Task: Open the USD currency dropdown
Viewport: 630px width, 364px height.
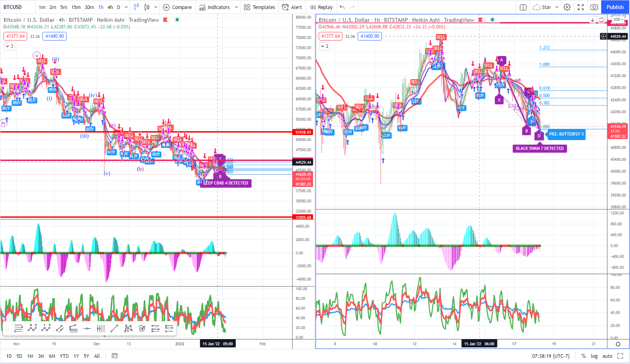Action: [618, 19]
